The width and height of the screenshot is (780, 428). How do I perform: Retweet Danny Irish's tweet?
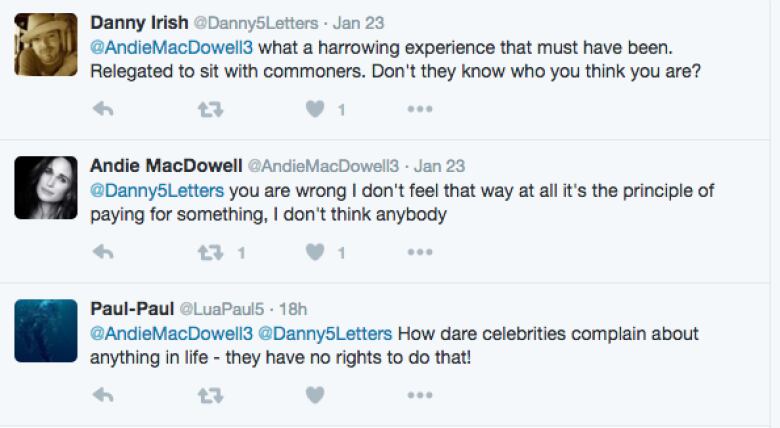210,109
